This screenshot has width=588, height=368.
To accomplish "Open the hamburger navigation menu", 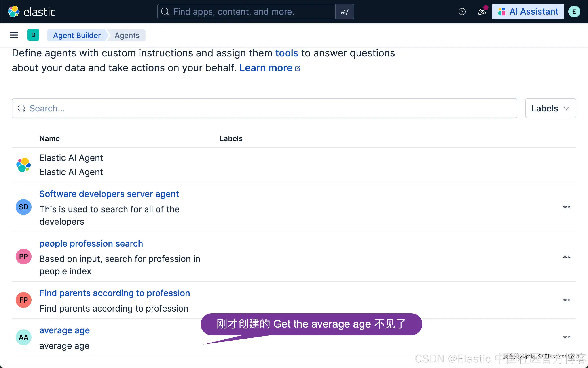I will (x=14, y=35).
